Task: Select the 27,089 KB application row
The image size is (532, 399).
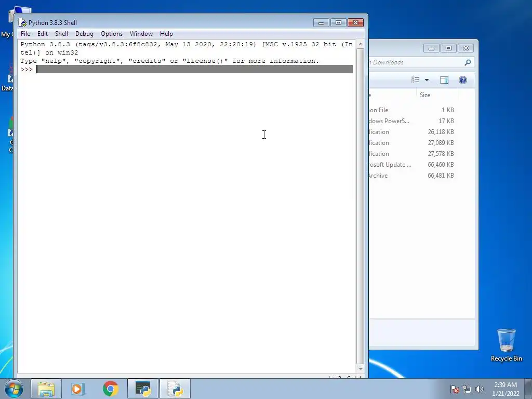Action: pos(412,142)
